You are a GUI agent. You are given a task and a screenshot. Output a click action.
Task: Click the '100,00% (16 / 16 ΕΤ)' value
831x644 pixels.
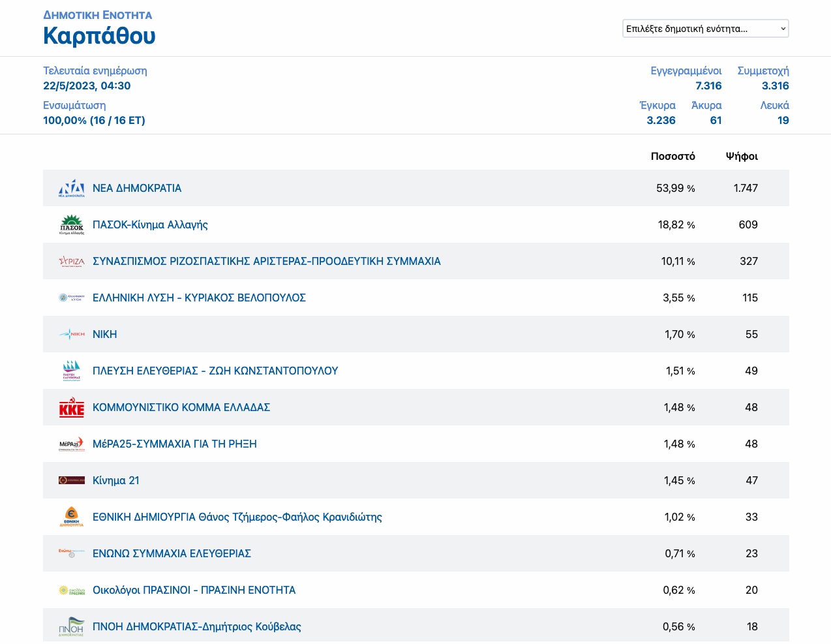point(94,120)
